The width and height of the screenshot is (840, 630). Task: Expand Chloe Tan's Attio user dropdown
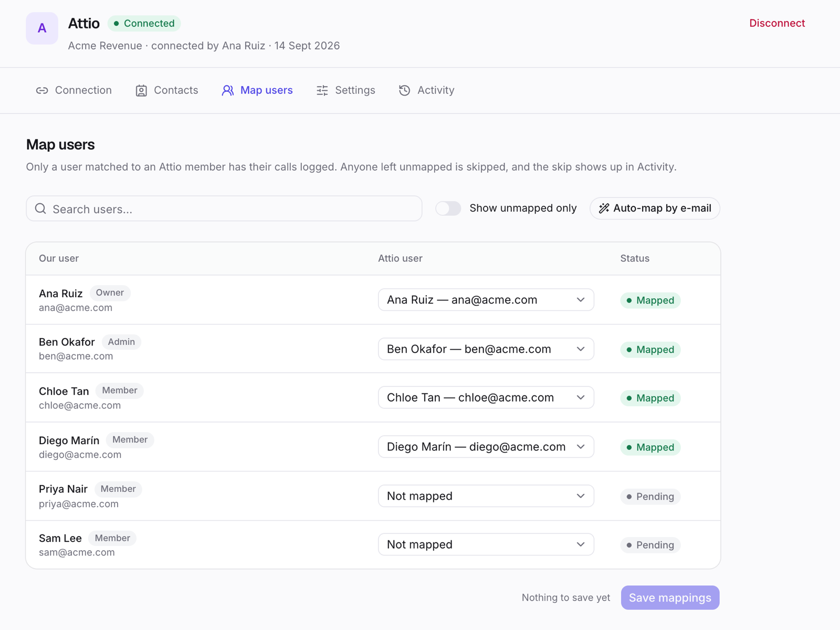486,397
